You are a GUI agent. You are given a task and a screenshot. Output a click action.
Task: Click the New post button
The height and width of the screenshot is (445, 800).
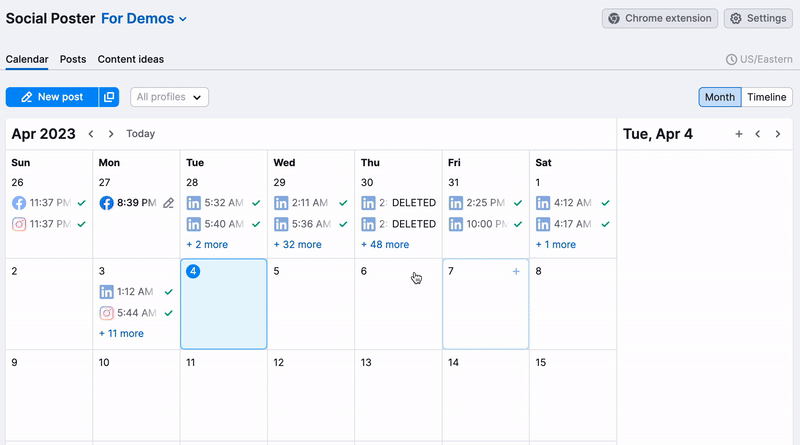coord(52,97)
